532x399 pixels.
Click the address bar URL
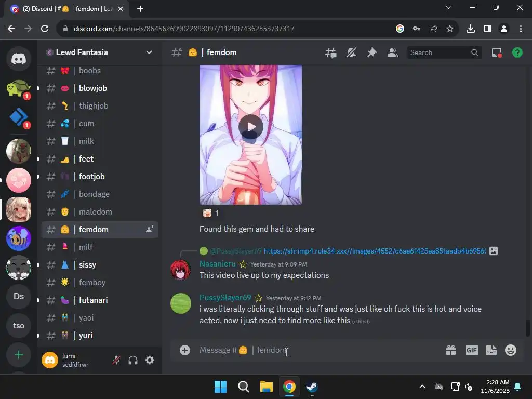[184, 29]
